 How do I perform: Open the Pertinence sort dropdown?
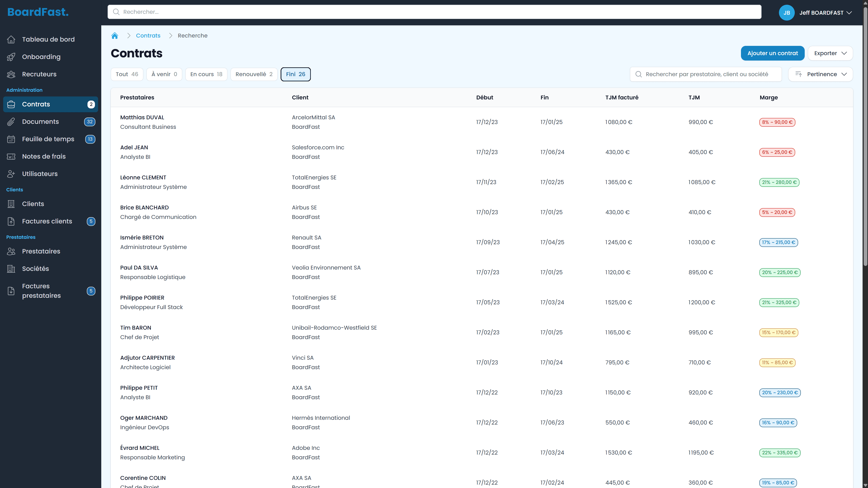(x=821, y=74)
